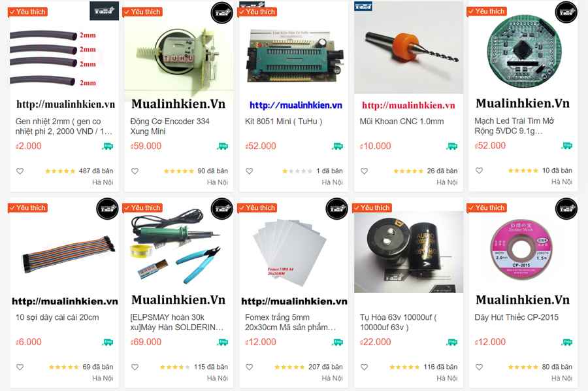Select the ₫52.000 price of Mạch Led

490,146
